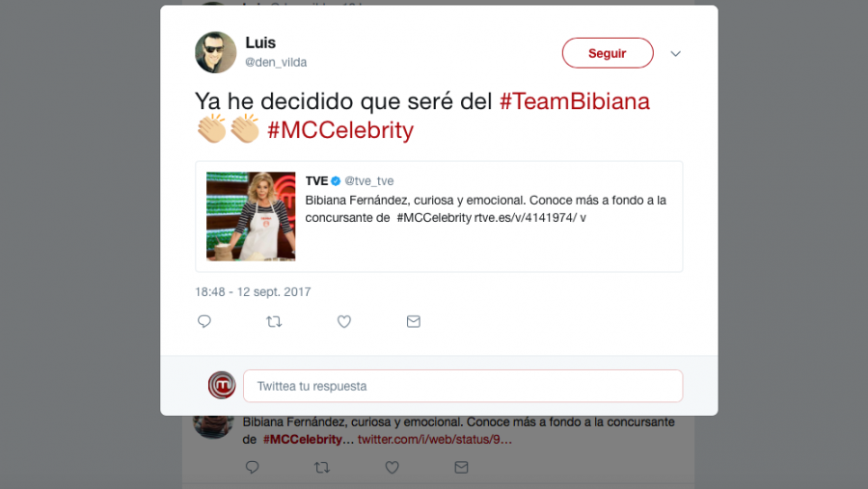Open Bibiana Fernández photo in quoted tweet
This screenshot has height=489, width=868.
[x=251, y=216]
